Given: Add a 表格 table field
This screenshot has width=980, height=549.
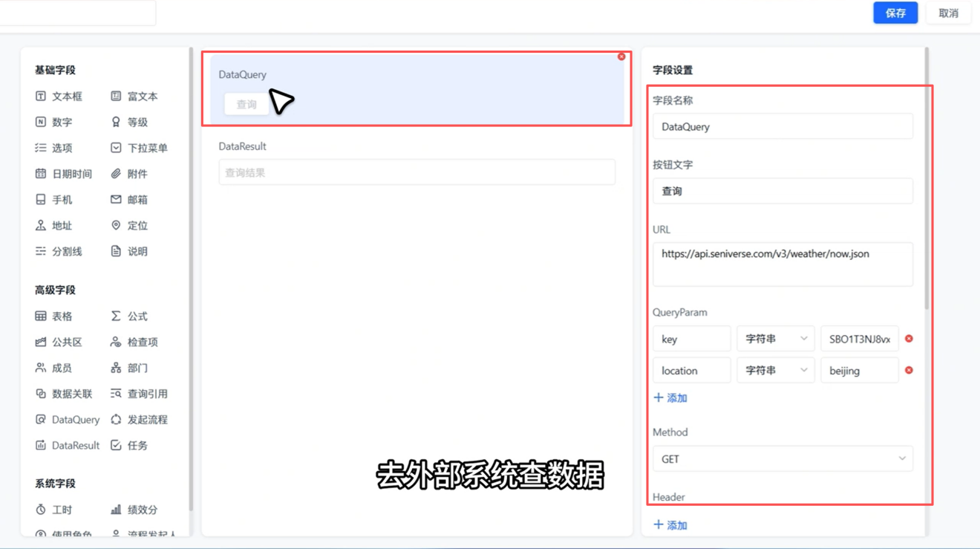Looking at the screenshot, I should [x=53, y=316].
